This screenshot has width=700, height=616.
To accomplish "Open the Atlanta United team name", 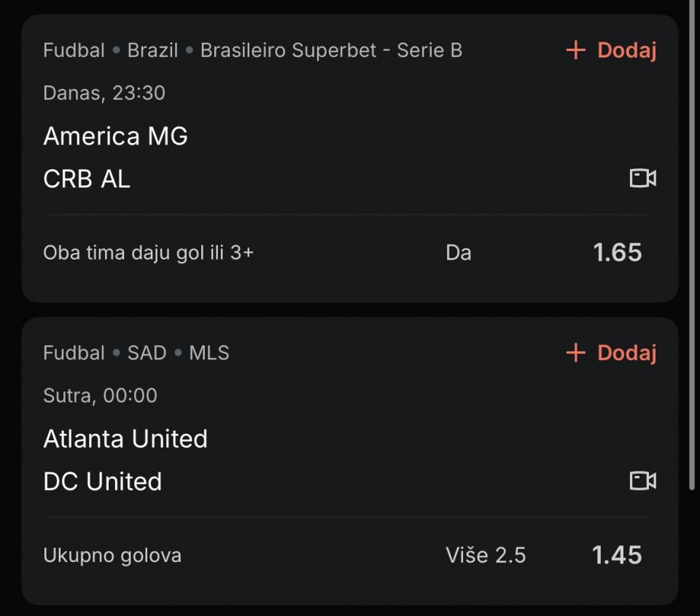I will [x=125, y=439].
